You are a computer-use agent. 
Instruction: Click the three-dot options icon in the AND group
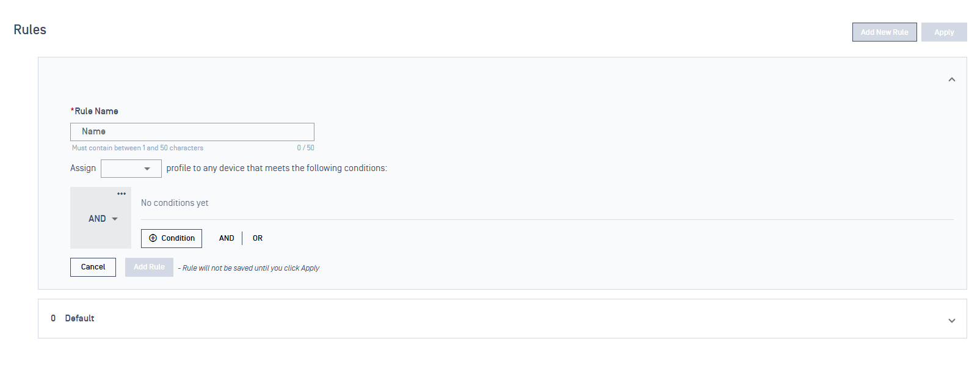click(x=122, y=194)
